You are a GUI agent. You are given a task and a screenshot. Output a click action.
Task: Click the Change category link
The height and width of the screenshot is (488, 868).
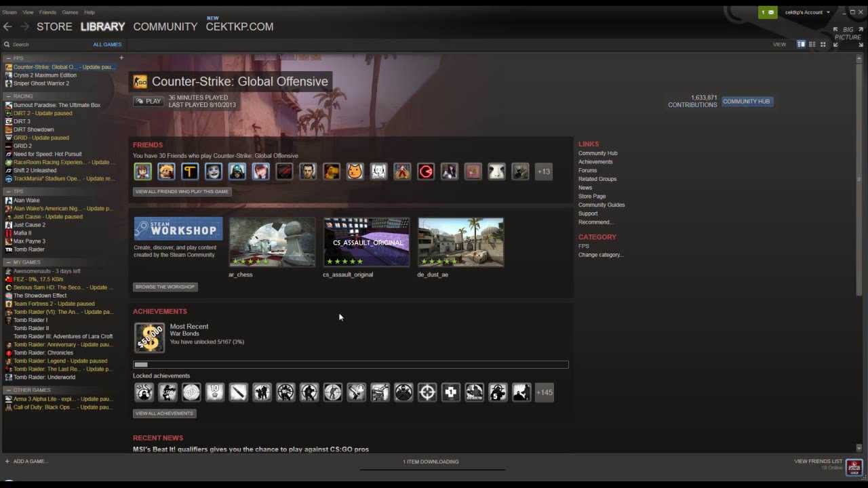point(601,255)
